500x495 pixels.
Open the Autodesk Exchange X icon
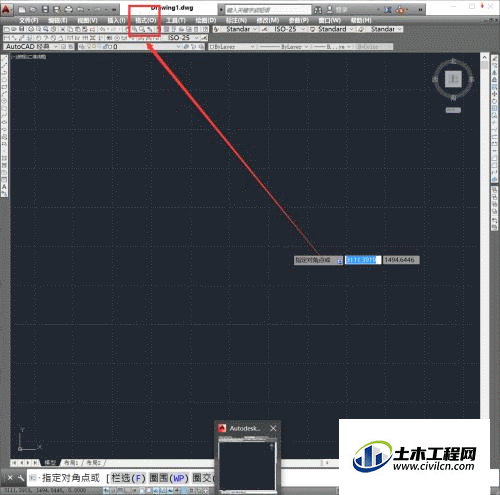(388, 10)
